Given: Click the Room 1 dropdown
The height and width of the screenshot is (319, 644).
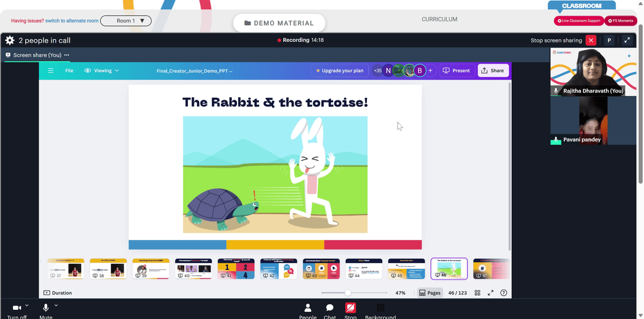Looking at the screenshot, I should 126,21.
